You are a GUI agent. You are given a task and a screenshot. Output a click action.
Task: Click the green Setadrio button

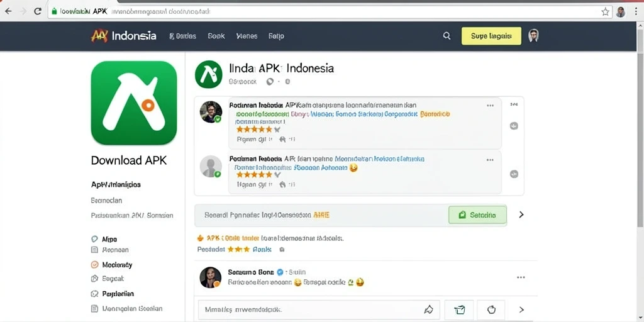point(477,215)
